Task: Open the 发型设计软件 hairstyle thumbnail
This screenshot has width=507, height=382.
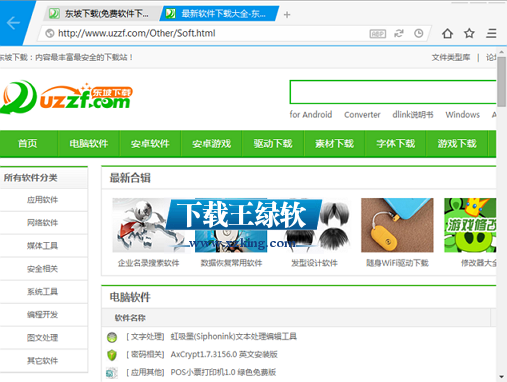Action: pos(314,225)
